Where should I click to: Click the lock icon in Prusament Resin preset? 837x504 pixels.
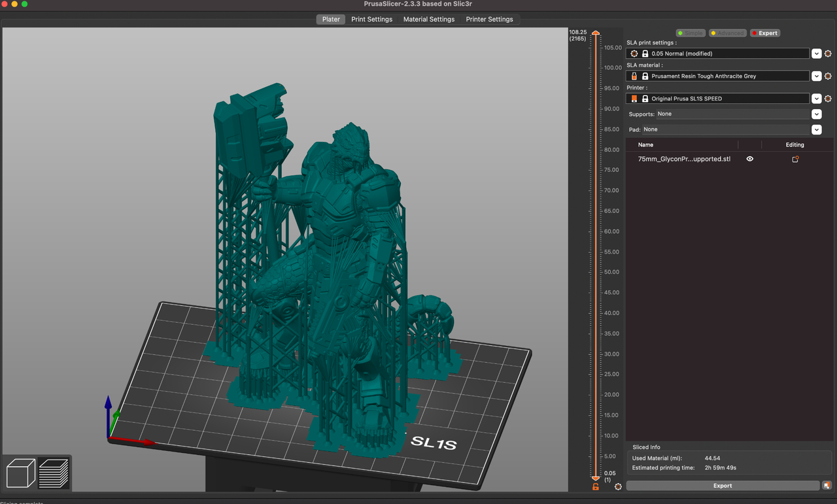[x=645, y=76]
